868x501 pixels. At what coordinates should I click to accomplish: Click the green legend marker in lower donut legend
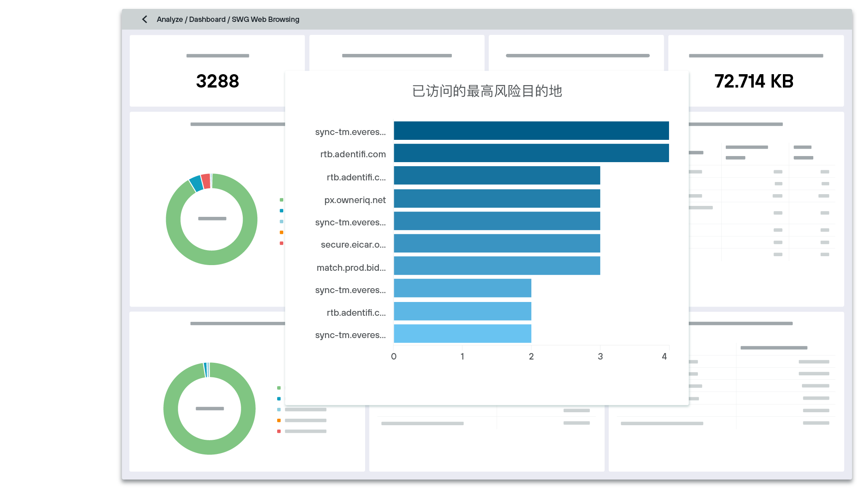point(278,388)
